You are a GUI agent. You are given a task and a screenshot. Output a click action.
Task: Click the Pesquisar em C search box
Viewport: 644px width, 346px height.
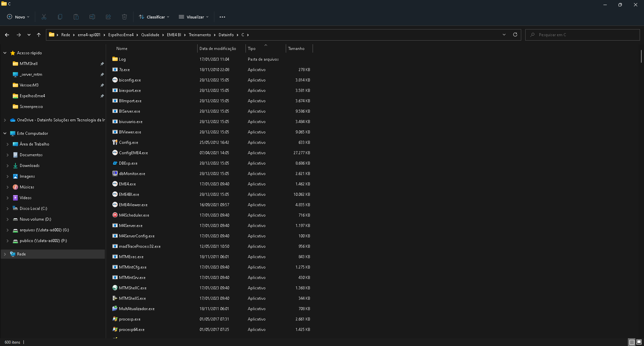click(583, 35)
